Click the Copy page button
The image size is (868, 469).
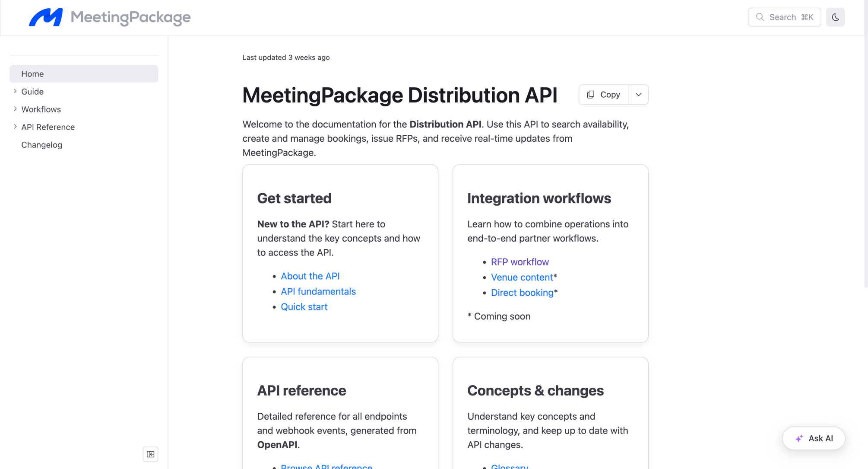604,95
